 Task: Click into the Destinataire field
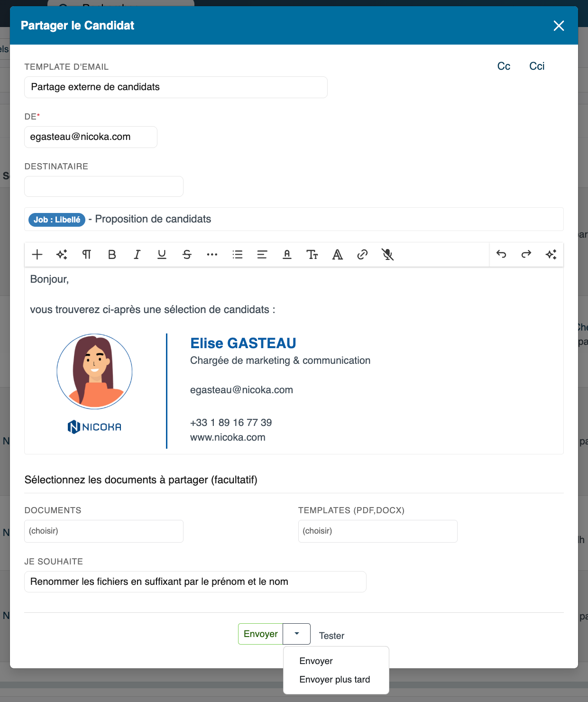(104, 186)
